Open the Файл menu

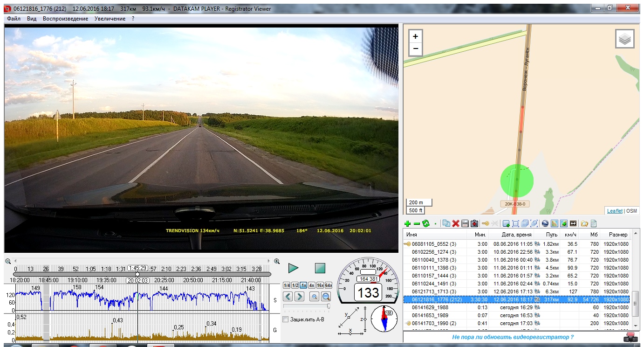point(14,19)
